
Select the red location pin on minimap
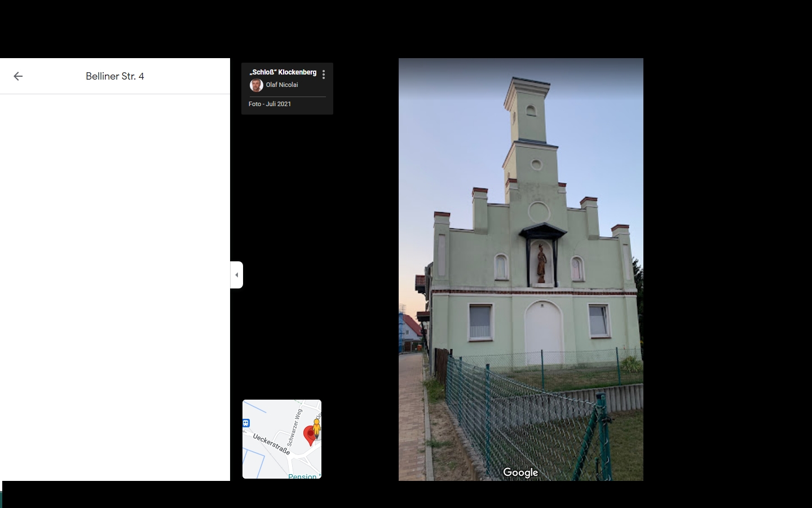tap(309, 435)
